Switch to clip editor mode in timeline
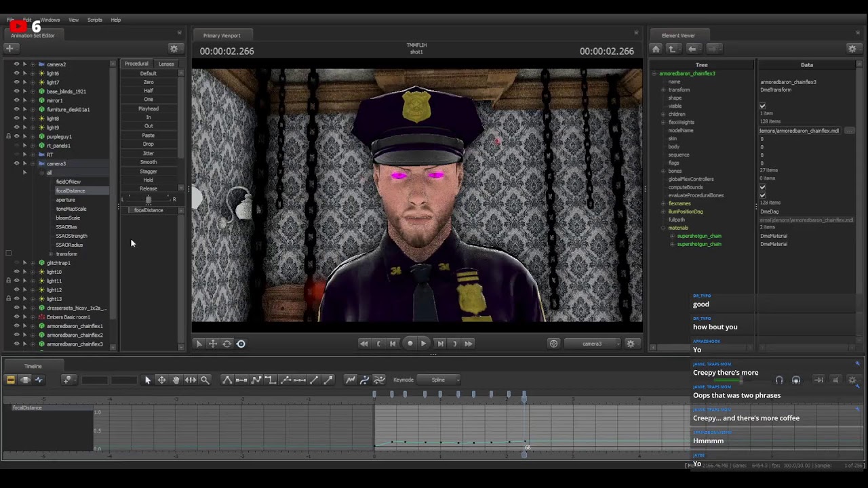 pos(11,380)
